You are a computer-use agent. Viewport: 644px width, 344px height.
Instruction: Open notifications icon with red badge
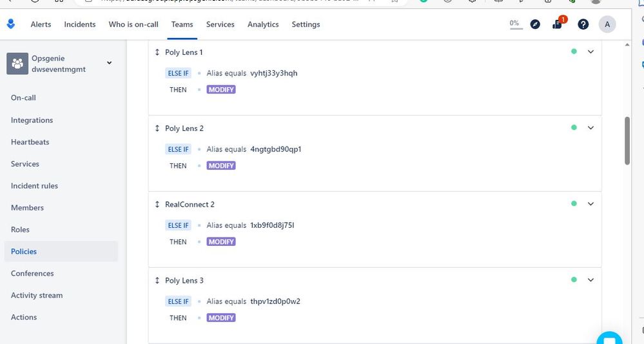pyautogui.click(x=558, y=23)
